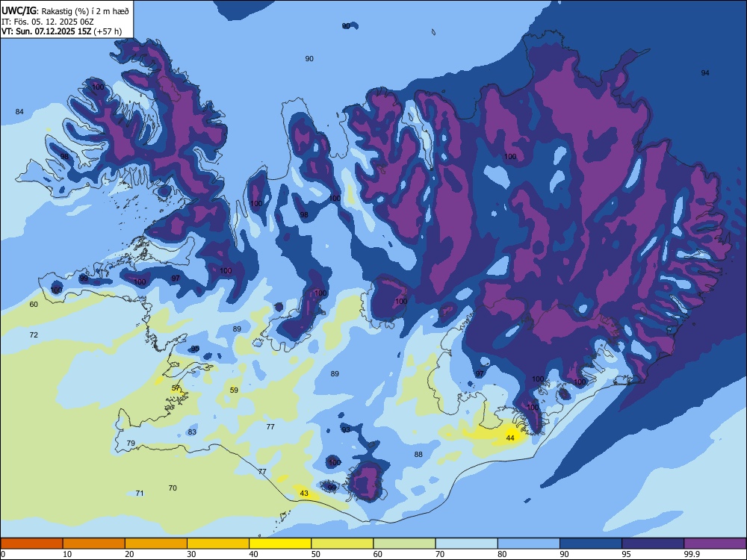The width and height of the screenshot is (747, 560).
Task: Click the map value 83 in the southwest
Action: coord(192,432)
